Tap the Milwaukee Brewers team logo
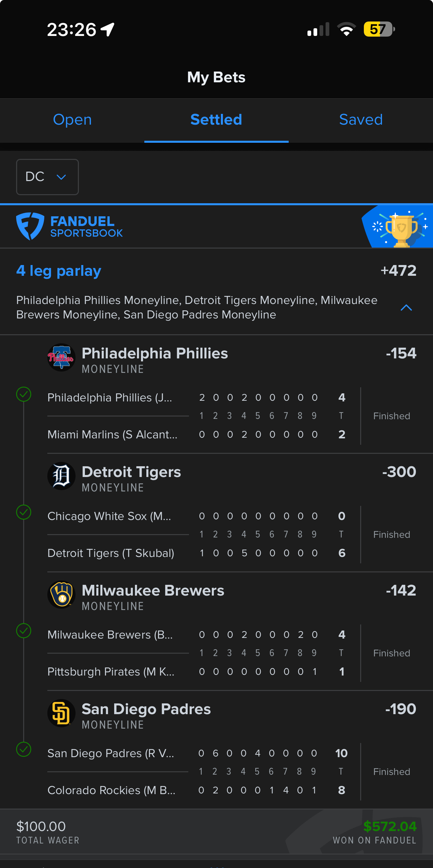This screenshot has height=868, width=433. [x=61, y=594]
